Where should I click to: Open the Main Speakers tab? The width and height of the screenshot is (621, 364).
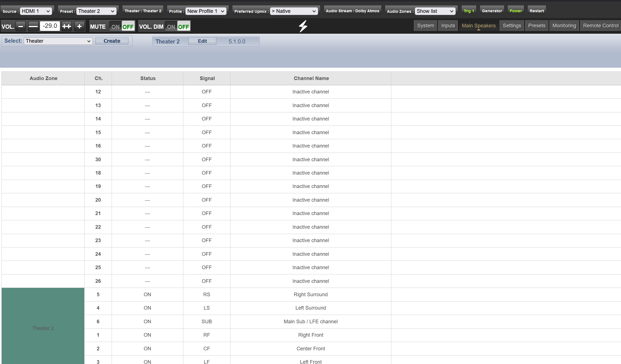coord(479,26)
